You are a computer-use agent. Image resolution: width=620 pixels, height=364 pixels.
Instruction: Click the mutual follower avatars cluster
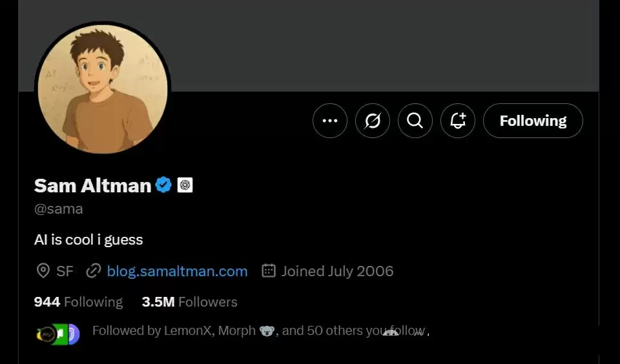[57, 334]
